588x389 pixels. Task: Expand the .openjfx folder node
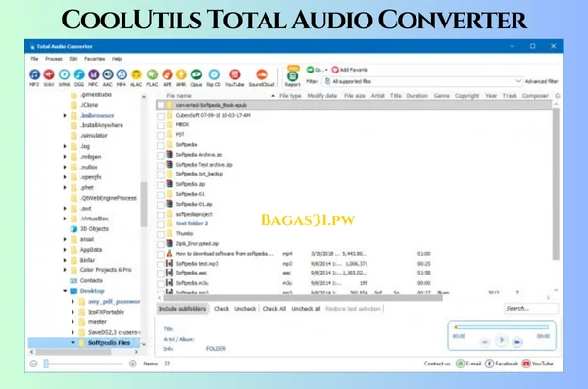click(65, 177)
